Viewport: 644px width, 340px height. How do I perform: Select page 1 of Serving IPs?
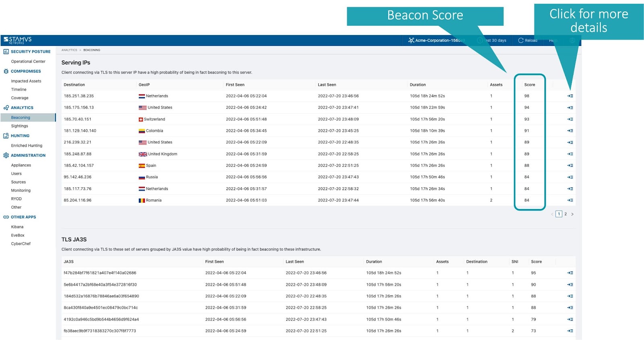(559, 214)
